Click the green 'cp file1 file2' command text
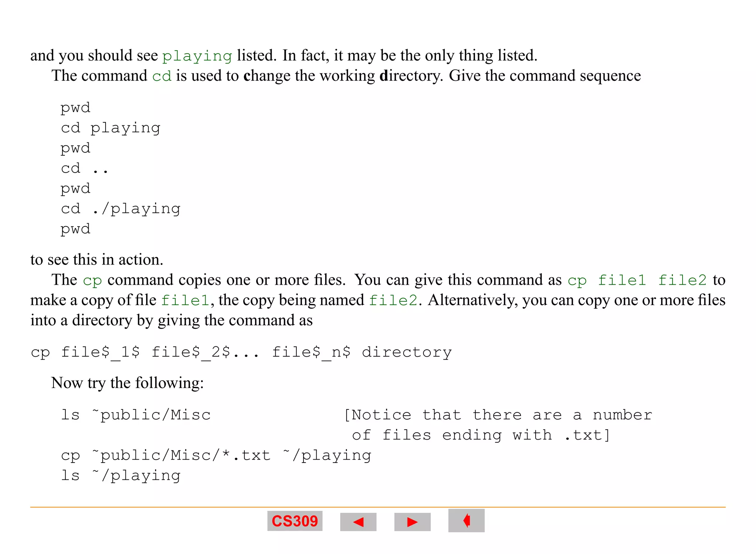Viewport: 756px width, 554px height. point(637,280)
